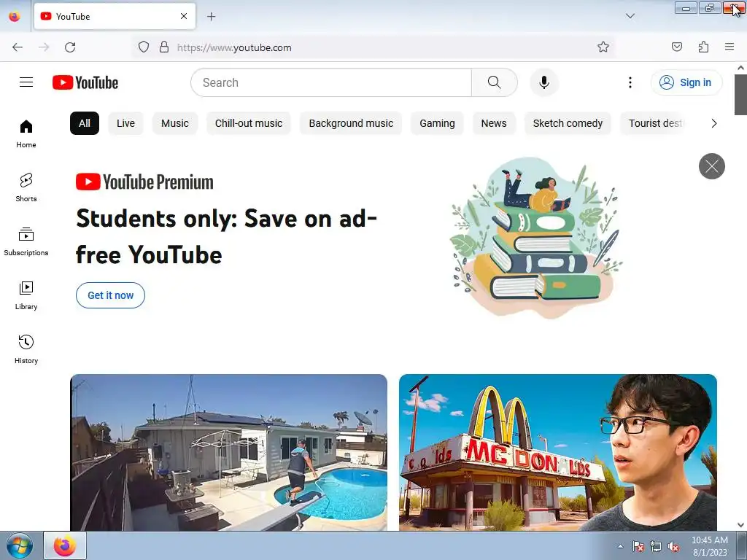Open the Windows Start menu

[x=20, y=545]
